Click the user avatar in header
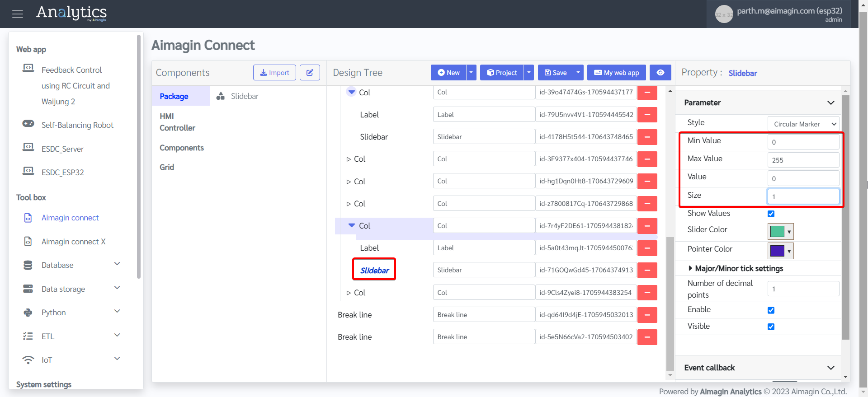The width and height of the screenshot is (868, 397). 724,14
